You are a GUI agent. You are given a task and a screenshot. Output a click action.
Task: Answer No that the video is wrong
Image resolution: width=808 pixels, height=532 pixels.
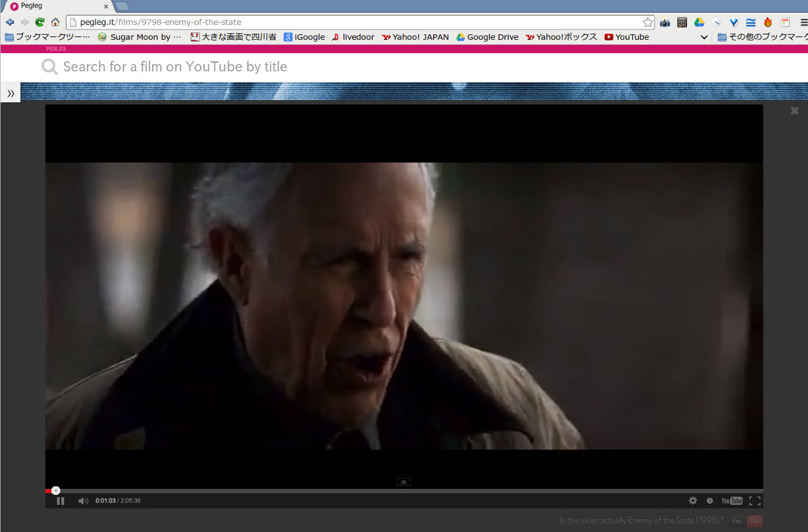[x=755, y=521]
